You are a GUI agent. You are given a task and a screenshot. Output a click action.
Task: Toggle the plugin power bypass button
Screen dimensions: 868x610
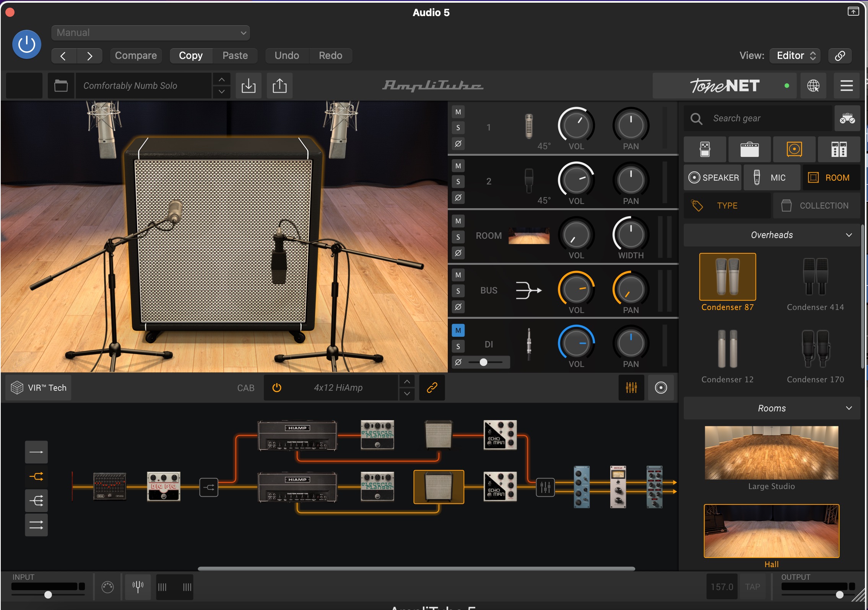pyautogui.click(x=27, y=44)
